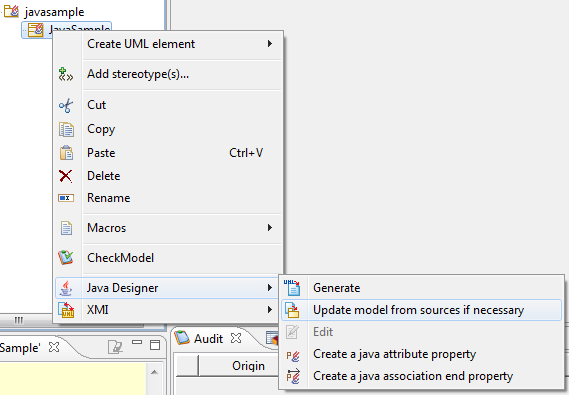Image resolution: width=569 pixels, height=395 pixels.
Task: Choose Generate in Java Designer submenu
Action: tap(421, 288)
